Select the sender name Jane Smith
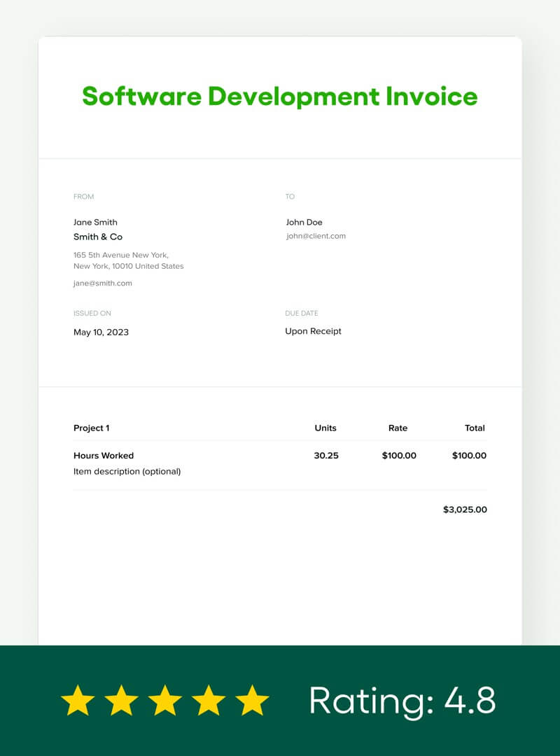 pyautogui.click(x=95, y=223)
